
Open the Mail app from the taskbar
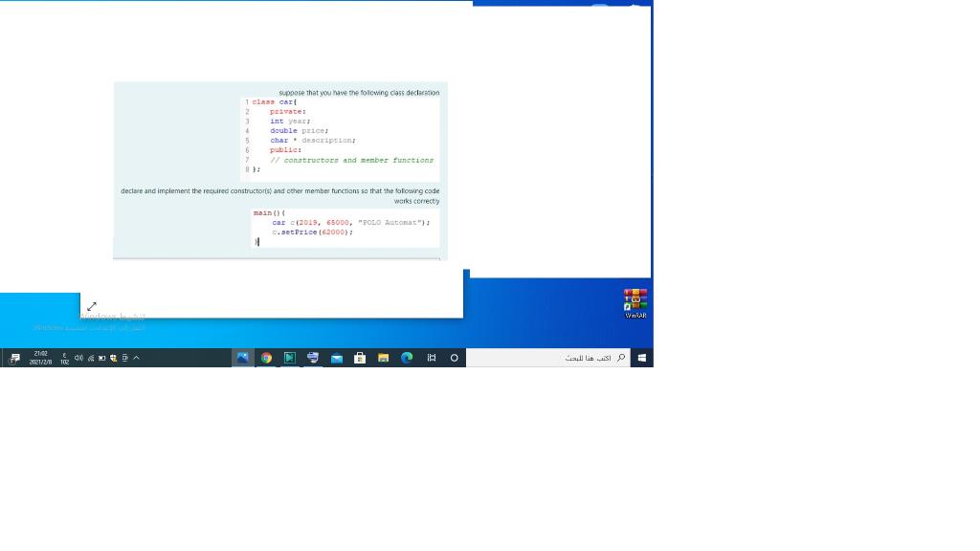pos(336,357)
